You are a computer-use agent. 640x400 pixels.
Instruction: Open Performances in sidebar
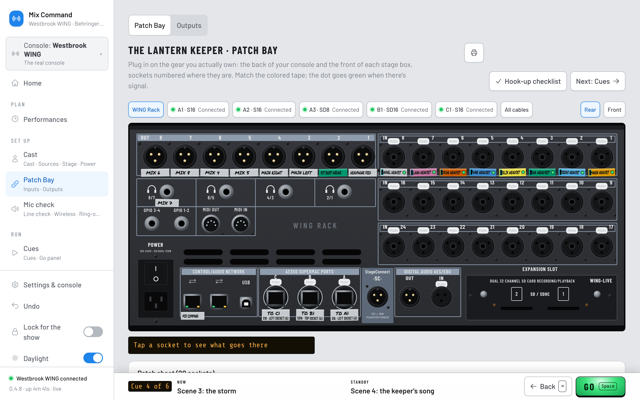[57, 119]
